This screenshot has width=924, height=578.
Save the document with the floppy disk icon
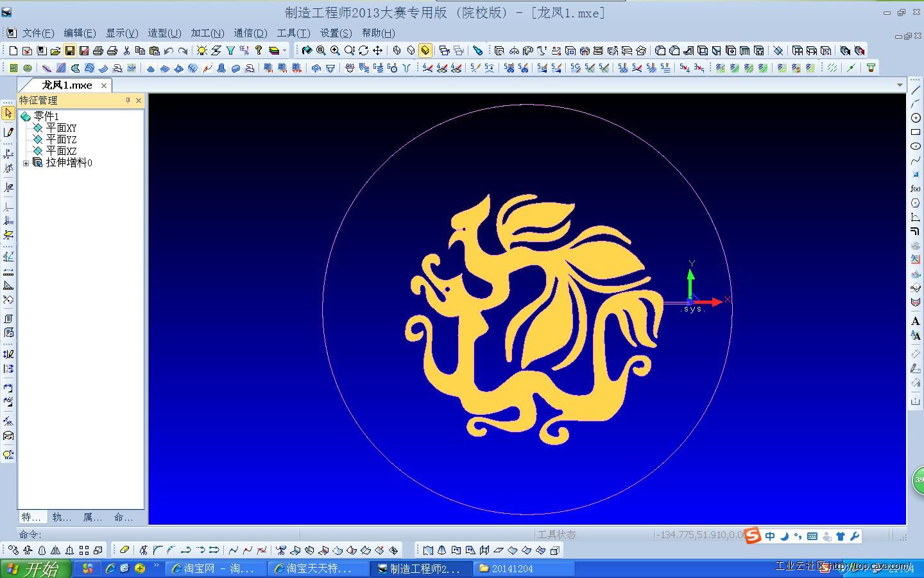[x=70, y=50]
